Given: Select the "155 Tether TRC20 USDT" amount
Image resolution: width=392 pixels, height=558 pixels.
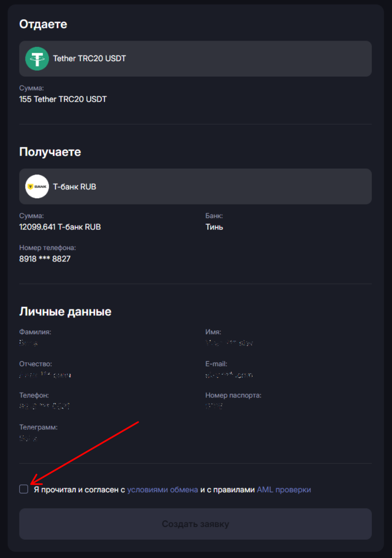Looking at the screenshot, I should 63,99.
